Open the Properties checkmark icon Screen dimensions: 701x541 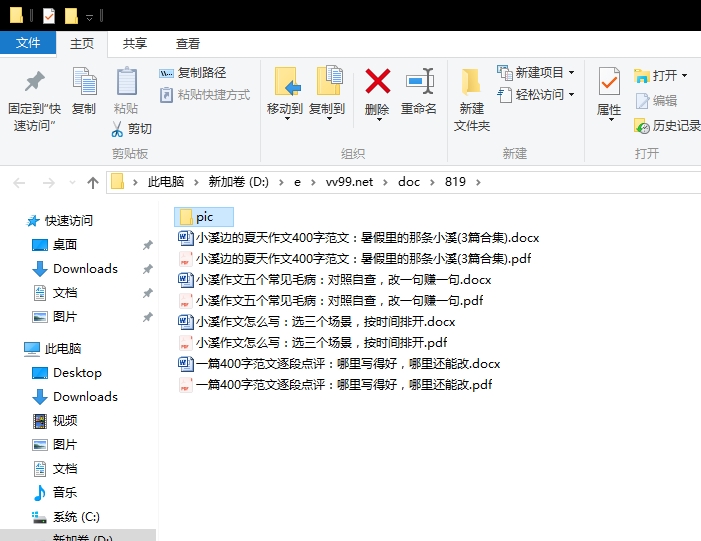(609, 81)
